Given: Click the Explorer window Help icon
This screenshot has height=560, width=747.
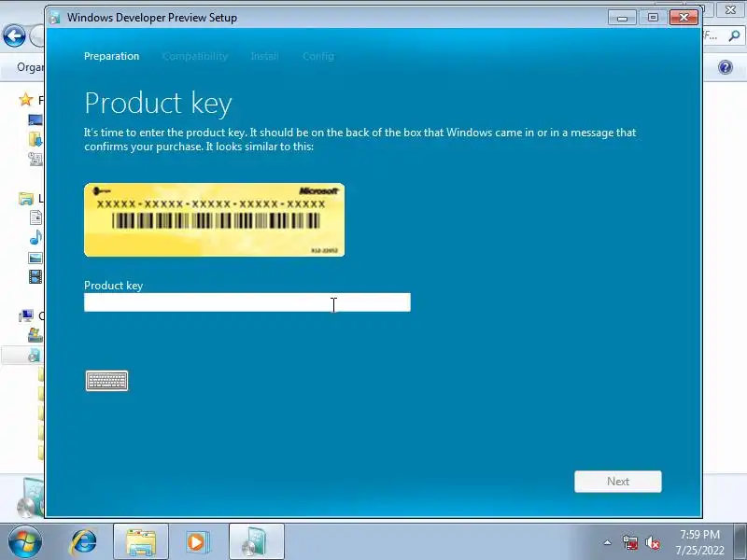Looking at the screenshot, I should [x=726, y=67].
